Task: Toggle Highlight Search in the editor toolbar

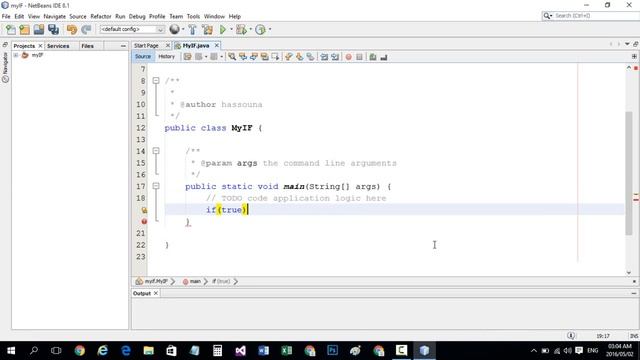Action: click(x=264, y=57)
